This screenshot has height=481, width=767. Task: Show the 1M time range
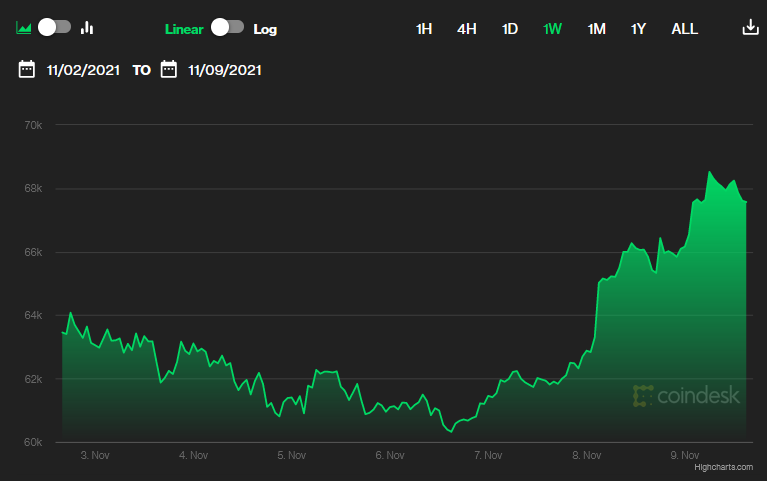tap(597, 29)
